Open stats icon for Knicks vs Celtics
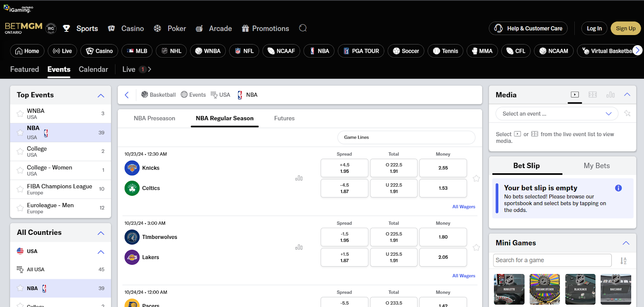This screenshot has height=307, width=644. point(299,178)
